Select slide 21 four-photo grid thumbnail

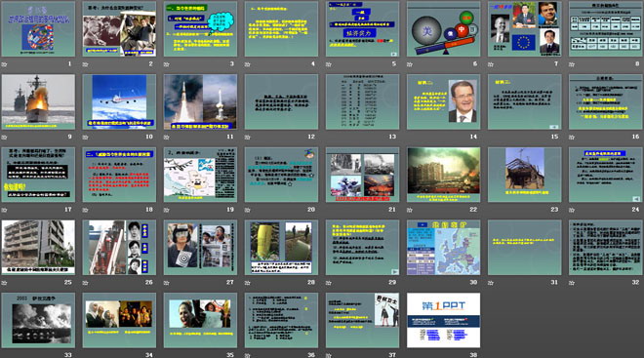click(x=362, y=175)
